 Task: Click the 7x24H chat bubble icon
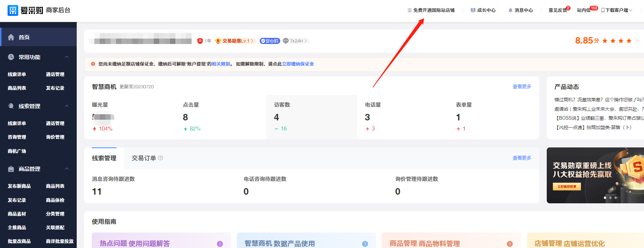pyautogui.click(x=286, y=41)
